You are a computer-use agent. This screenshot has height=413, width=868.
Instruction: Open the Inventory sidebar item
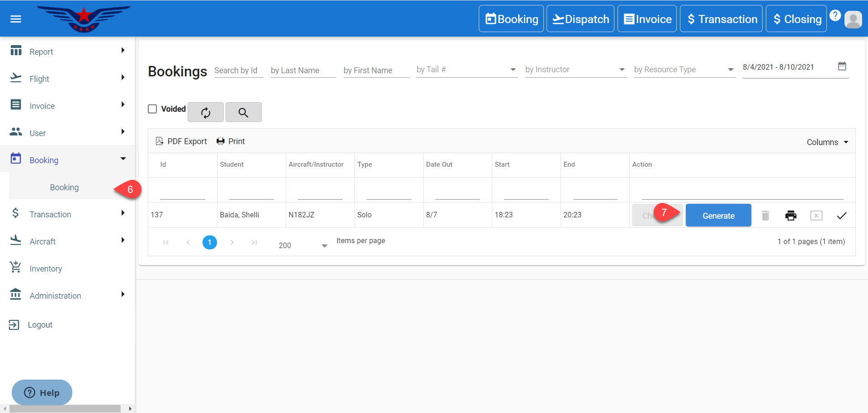coord(46,268)
